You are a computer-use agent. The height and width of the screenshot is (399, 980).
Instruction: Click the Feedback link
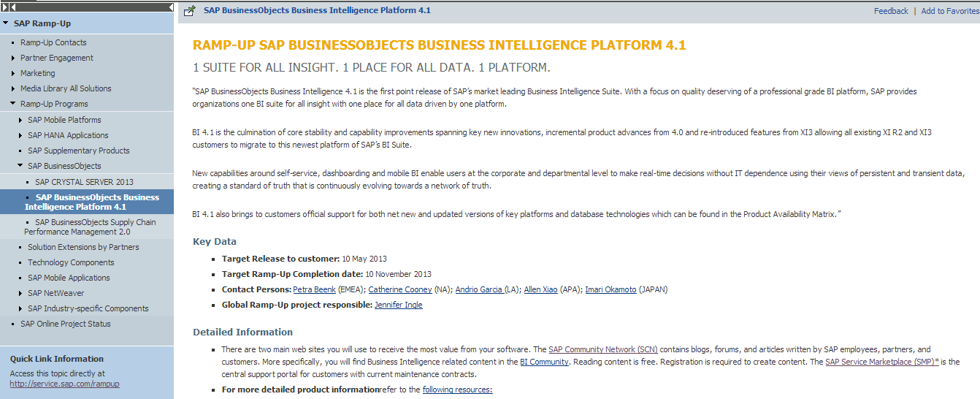click(891, 11)
